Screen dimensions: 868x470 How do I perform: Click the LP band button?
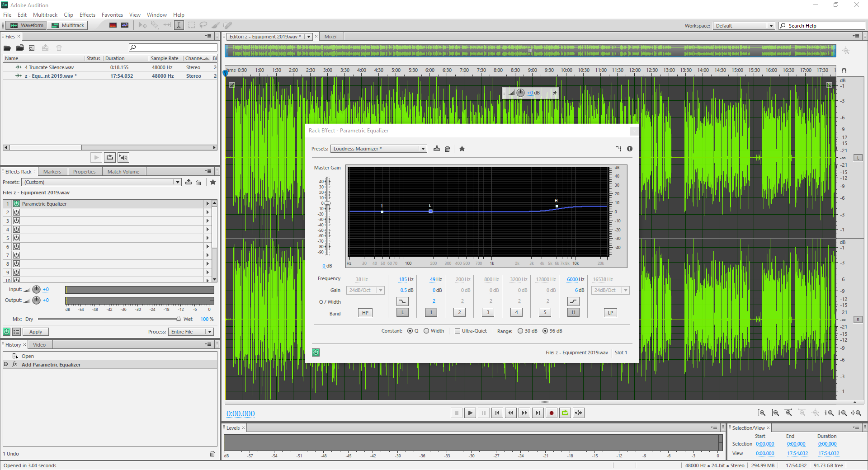pos(610,313)
